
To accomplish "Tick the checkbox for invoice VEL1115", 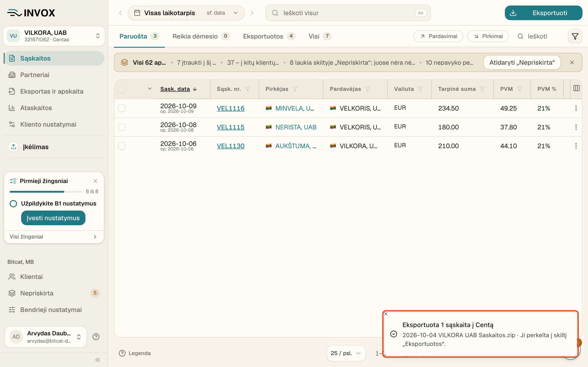I will 122,127.
